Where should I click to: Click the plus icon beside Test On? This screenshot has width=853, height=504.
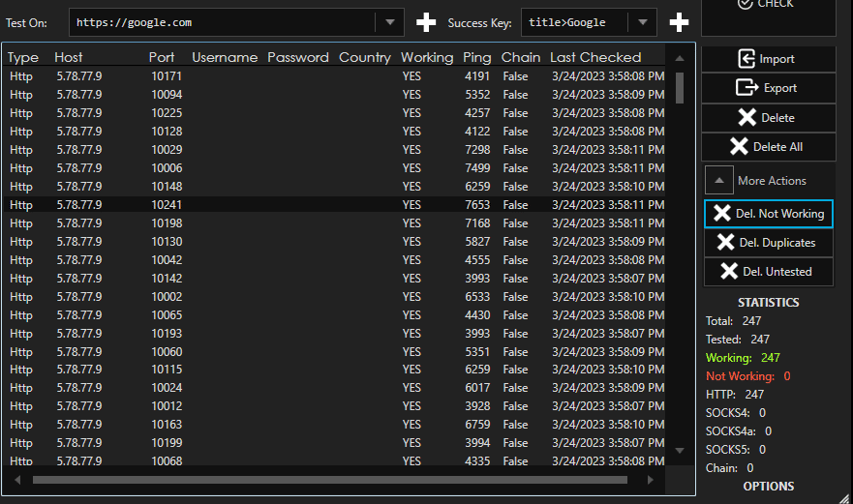(x=426, y=22)
